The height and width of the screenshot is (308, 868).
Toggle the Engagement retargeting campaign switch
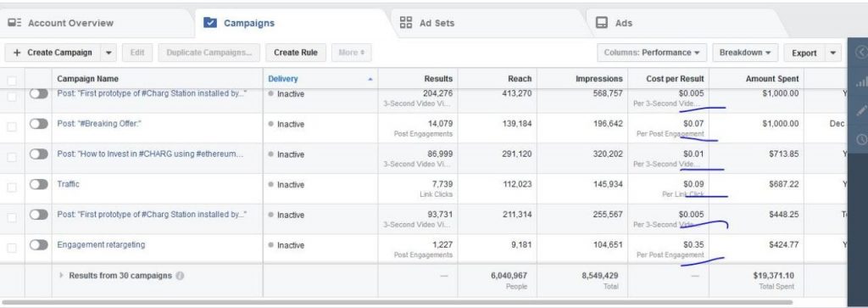point(39,245)
